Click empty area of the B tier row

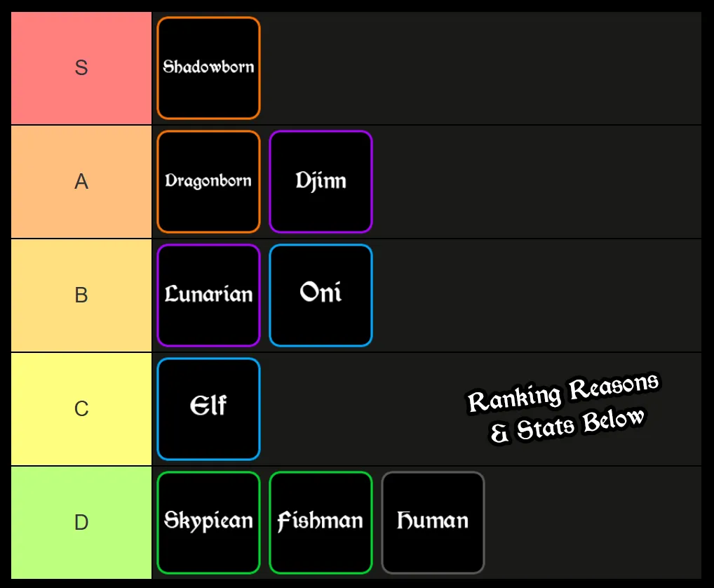(533, 295)
